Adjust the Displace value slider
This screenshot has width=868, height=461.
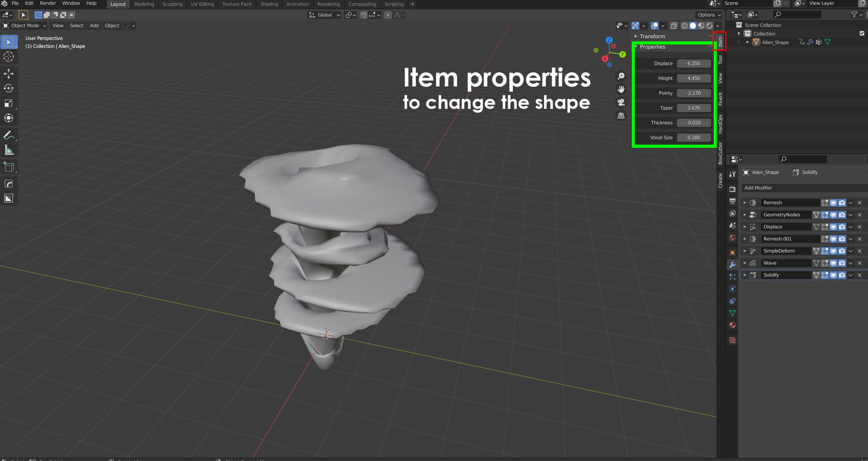tap(693, 63)
